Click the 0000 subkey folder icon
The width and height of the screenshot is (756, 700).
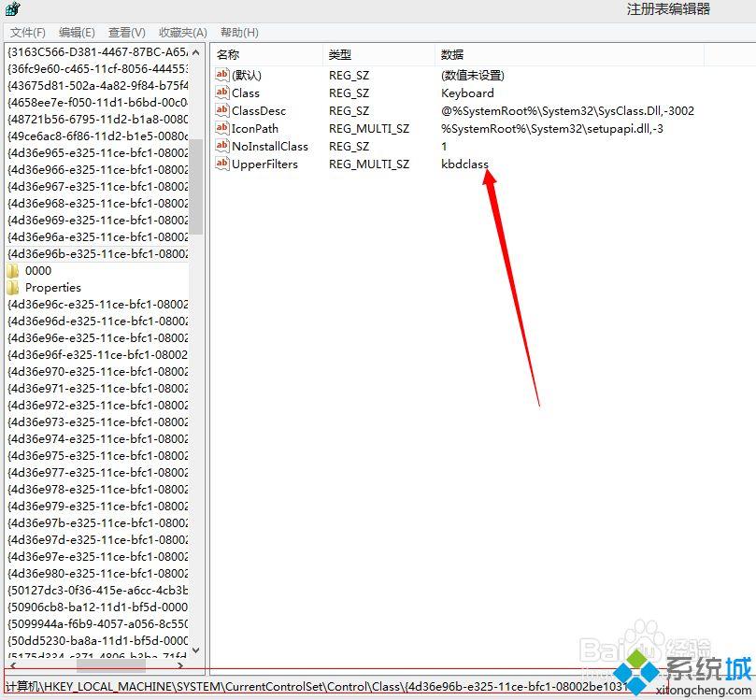pyautogui.click(x=13, y=271)
